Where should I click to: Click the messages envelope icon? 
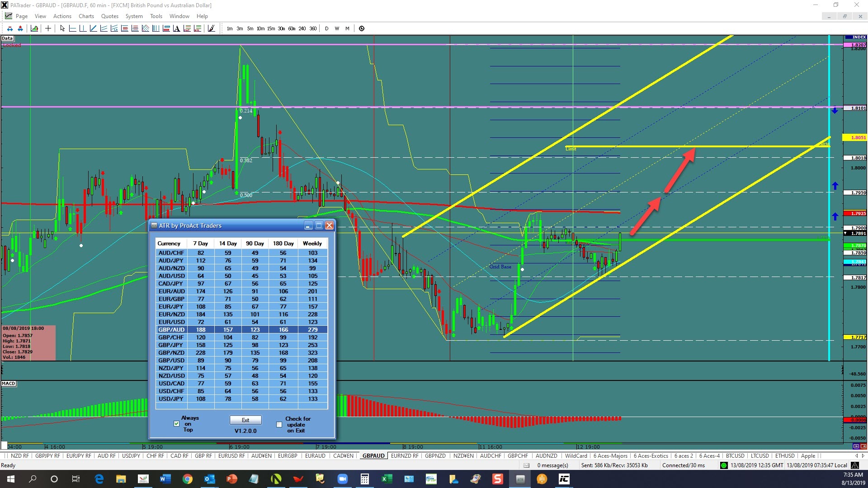pos(526,465)
